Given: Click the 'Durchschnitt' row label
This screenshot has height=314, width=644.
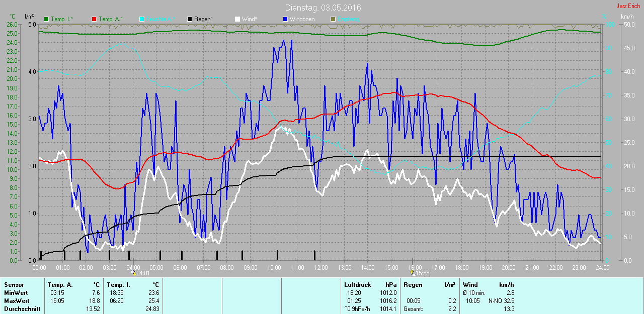Looking at the screenshot, I should click(22, 309).
